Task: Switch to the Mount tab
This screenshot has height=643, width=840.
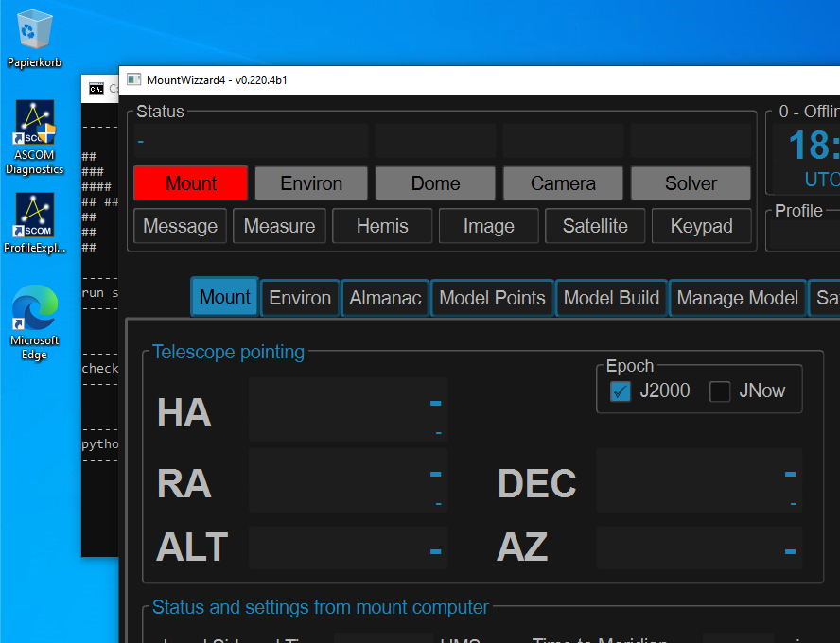Action: click(224, 297)
